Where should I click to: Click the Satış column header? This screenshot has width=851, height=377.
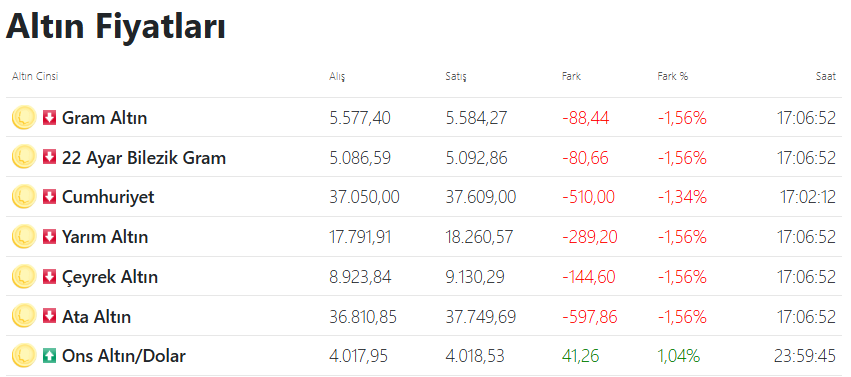coord(455,76)
